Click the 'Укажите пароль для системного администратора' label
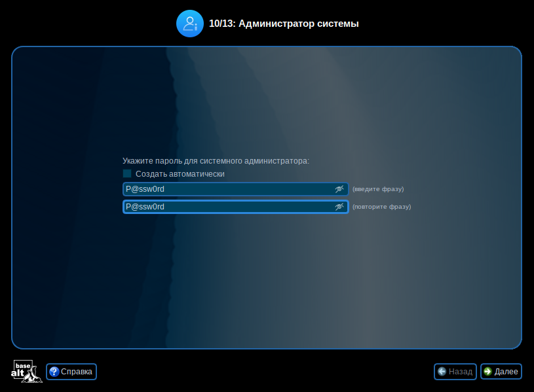 tap(216, 160)
